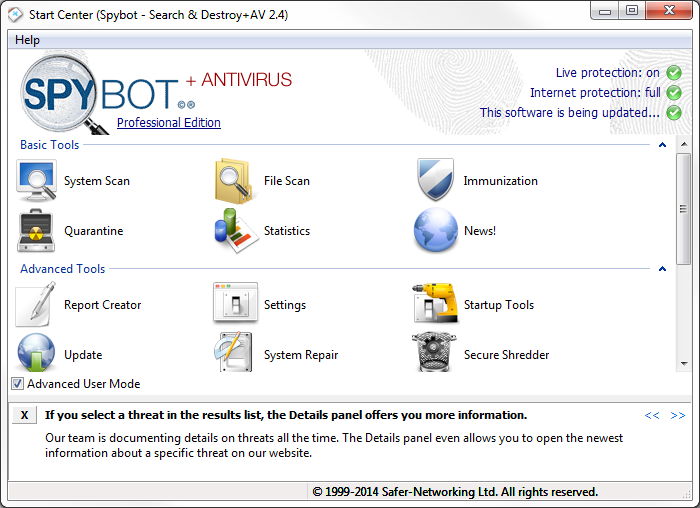
Task: Click the software update status check icon
Action: tap(674, 112)
